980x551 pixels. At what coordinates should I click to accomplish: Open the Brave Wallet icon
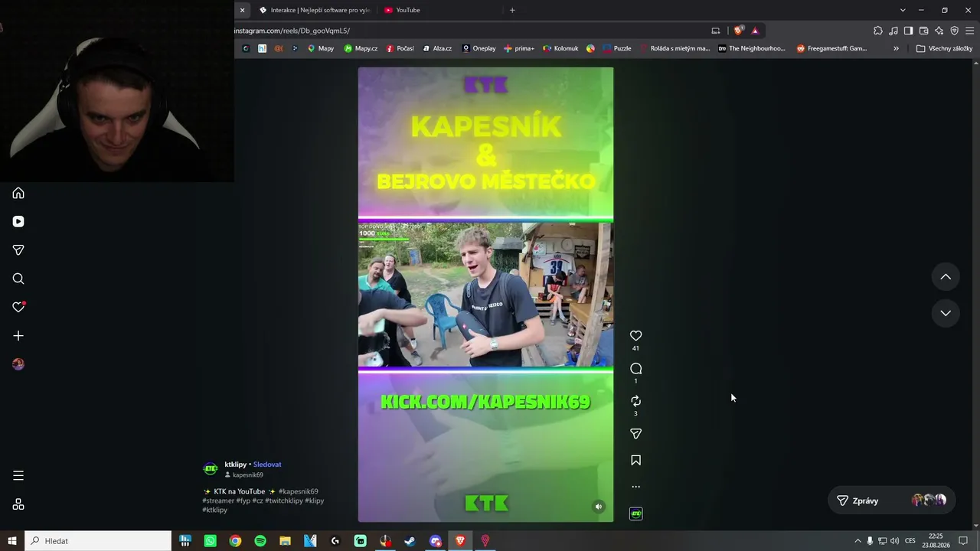tap(924, 31)
